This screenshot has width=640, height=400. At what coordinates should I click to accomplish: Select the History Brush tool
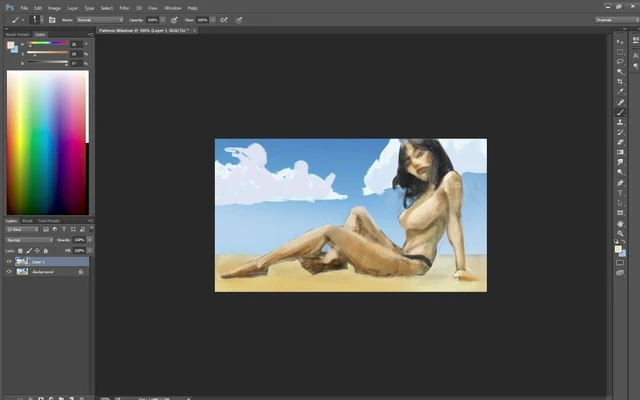click(620, 132)
